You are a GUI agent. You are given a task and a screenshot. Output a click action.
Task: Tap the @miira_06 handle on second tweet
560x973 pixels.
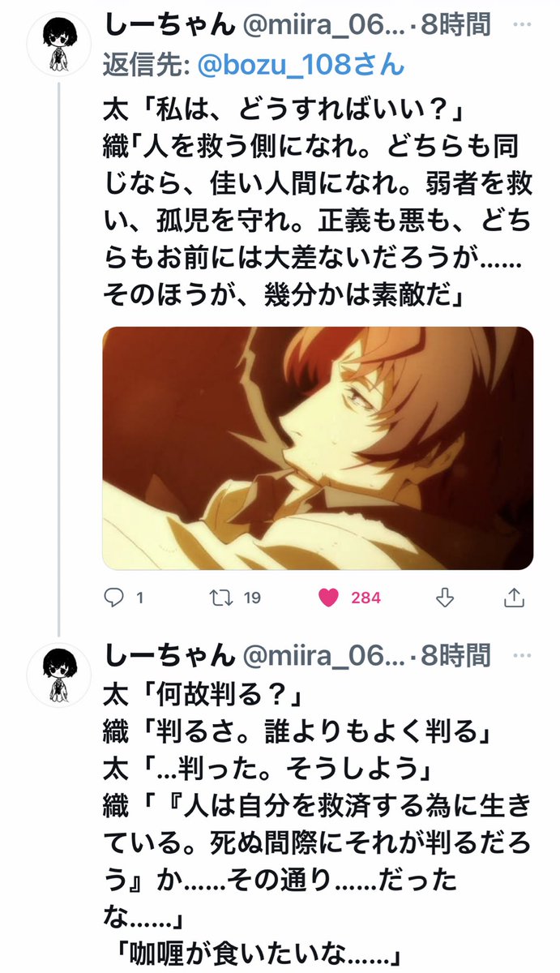click(x=318, y=654)
